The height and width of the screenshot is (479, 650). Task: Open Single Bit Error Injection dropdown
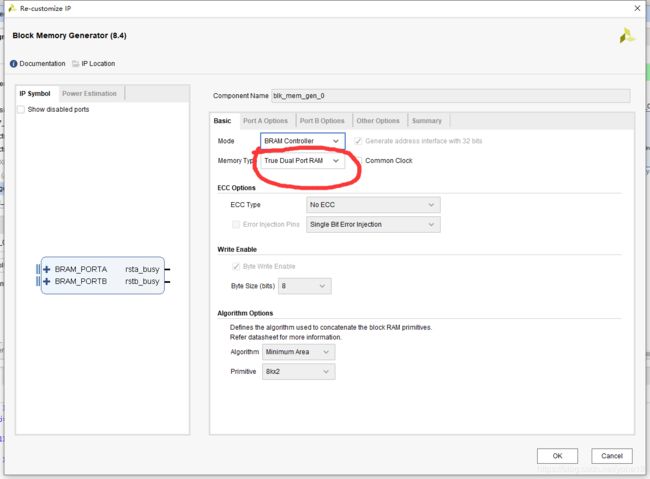pyautogui.click(x=373, y=224)
